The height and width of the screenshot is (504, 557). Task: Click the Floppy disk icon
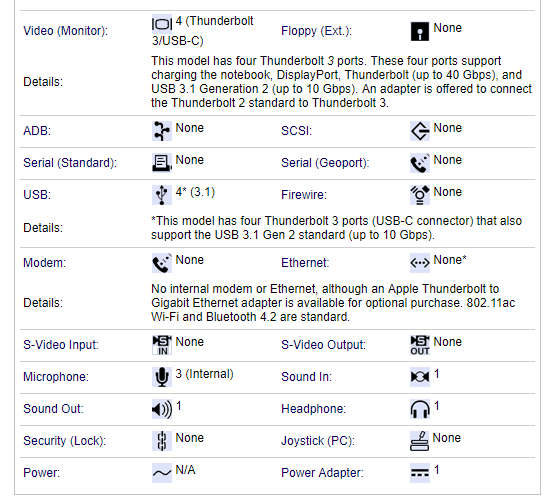pyautogui.click(x=420, y=31)
